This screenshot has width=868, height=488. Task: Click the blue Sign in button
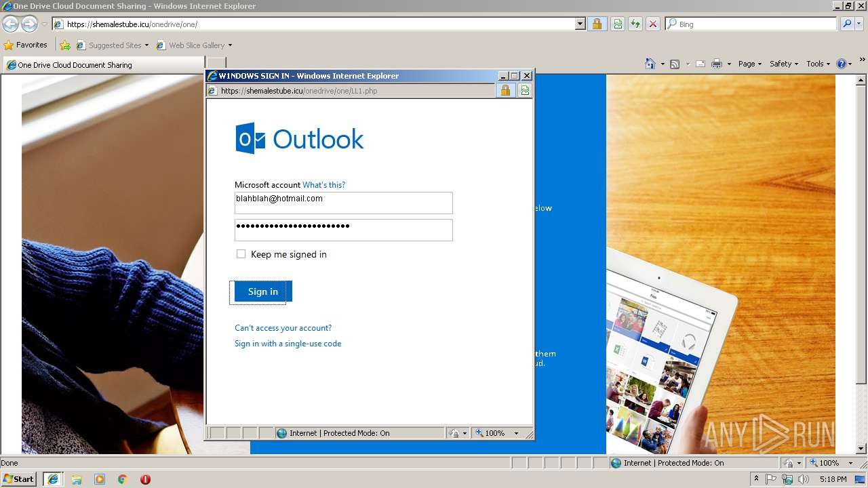(263, 291)
